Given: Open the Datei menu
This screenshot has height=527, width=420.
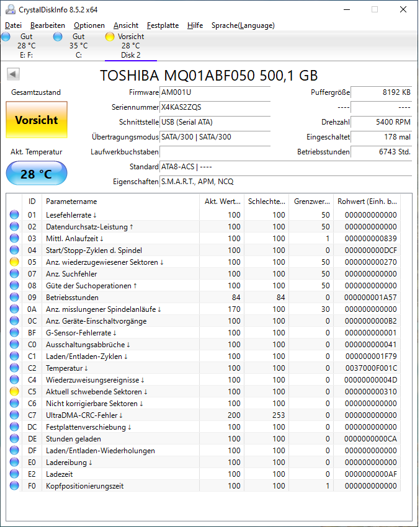Looking at the screenshot, I should click(x=14, y=25).
